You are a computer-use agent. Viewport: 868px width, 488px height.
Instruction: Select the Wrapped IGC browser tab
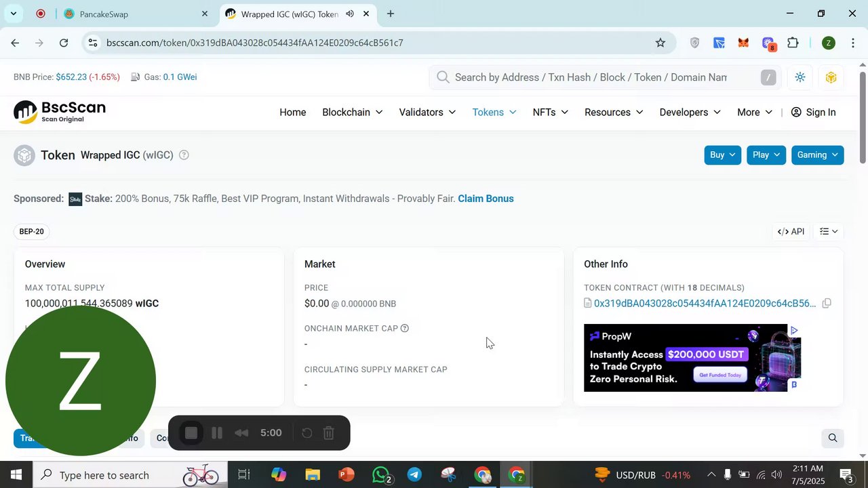298,14
